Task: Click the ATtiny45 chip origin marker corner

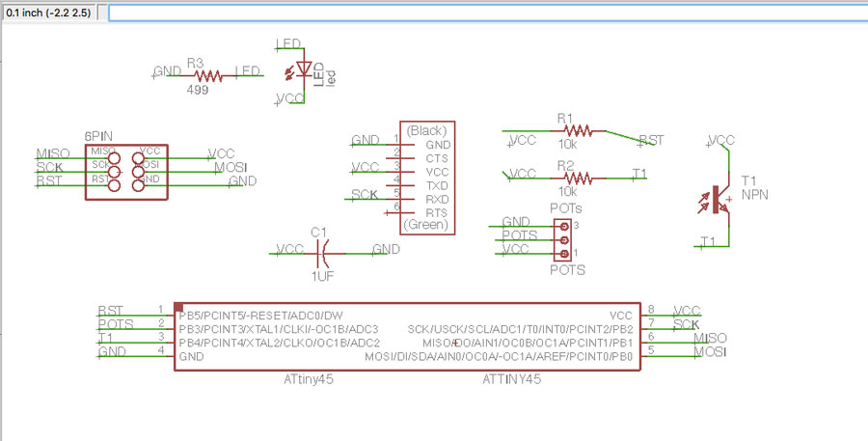Action: click(x=179, y=308)
